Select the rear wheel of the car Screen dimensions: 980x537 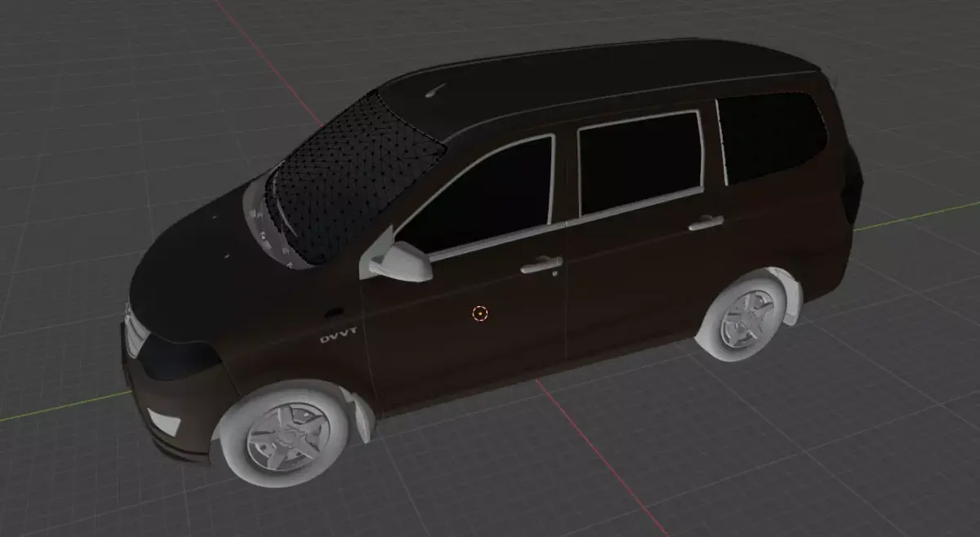(742, 317)
